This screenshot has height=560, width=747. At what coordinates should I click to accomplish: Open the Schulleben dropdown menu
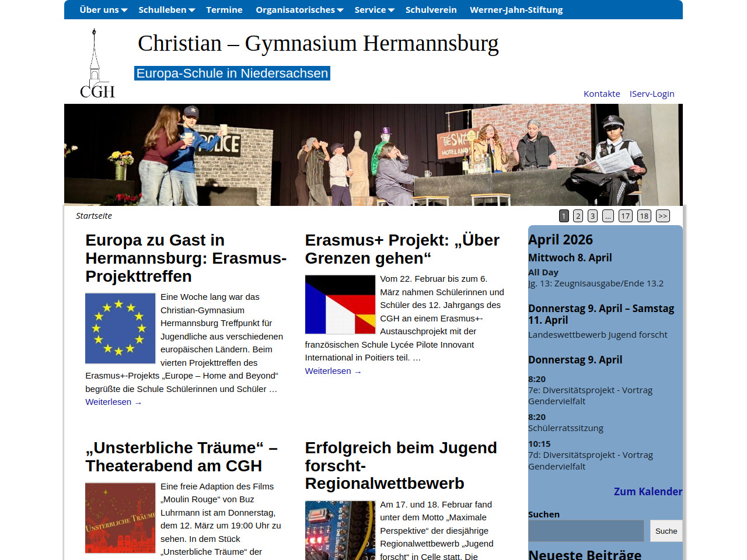point(166,10)
